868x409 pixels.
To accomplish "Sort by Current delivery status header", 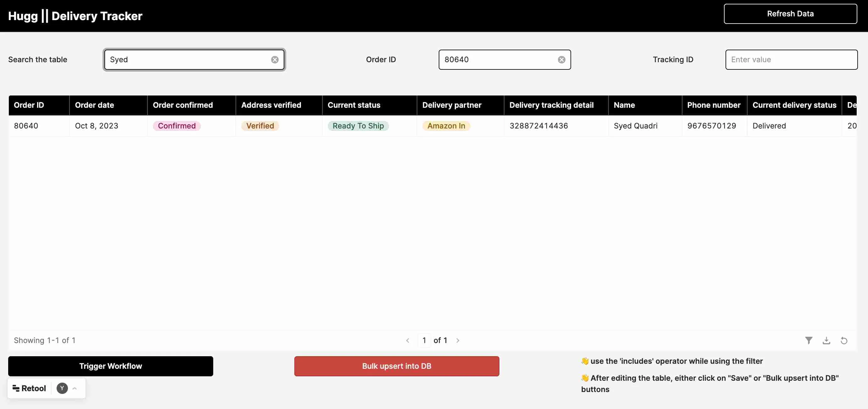I will (x=794, y=105).
